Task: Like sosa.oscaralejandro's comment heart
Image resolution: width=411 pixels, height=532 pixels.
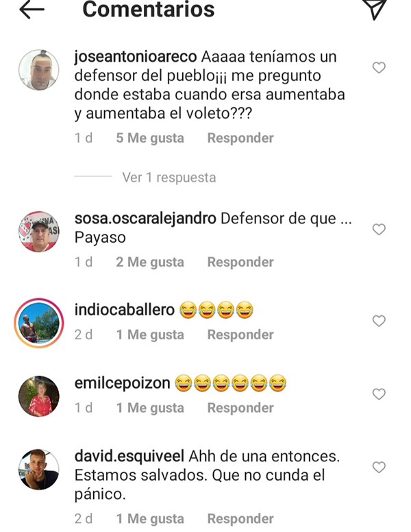Action: coord(379,230)
